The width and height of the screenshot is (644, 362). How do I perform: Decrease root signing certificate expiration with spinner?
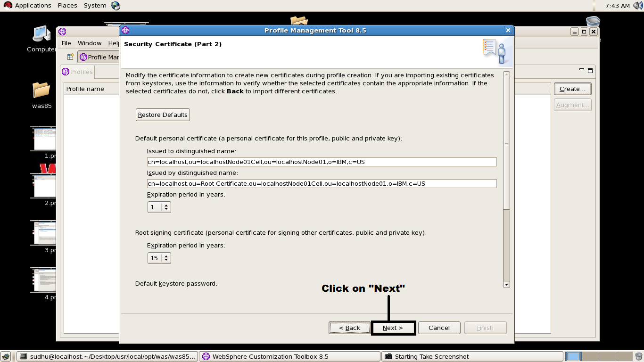point(167,260)
